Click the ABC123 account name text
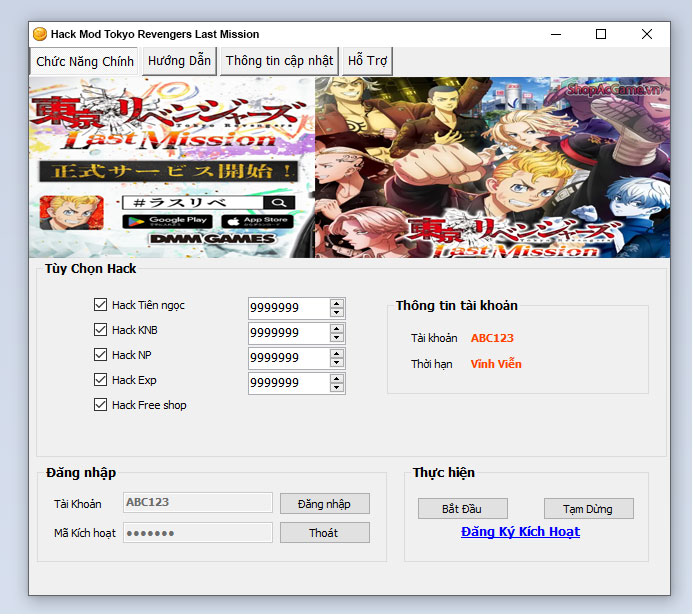693x616 pixels. coord(492,338)
